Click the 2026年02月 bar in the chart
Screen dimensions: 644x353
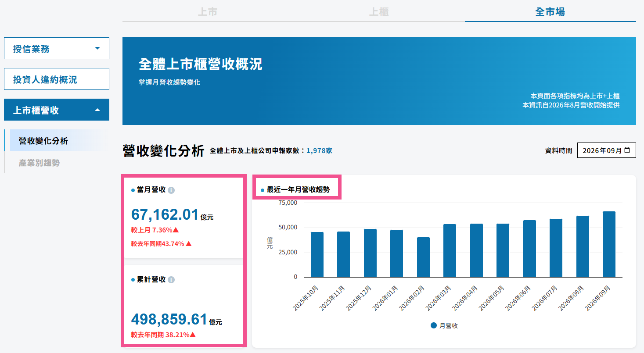click(x=423, y=257)
